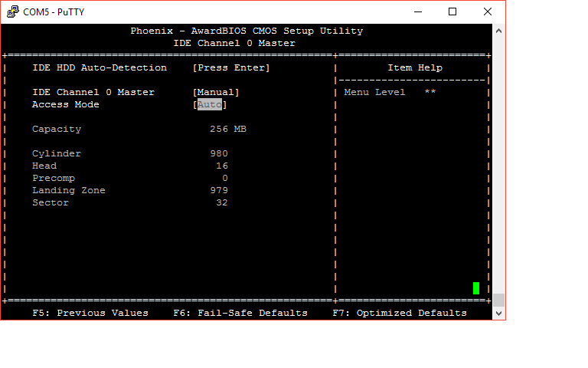
Task: Click the Landing Zone label
Action: (x=69, y=190)
